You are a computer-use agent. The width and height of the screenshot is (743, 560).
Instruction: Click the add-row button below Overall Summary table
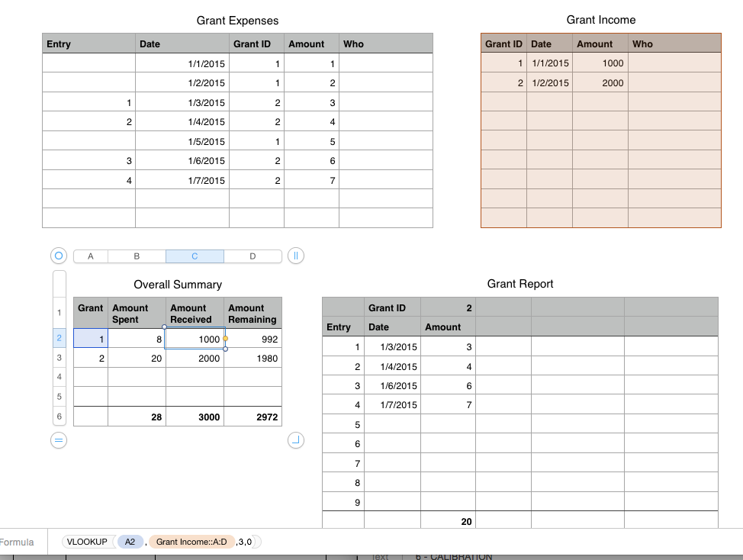click(x=59, y=440)
